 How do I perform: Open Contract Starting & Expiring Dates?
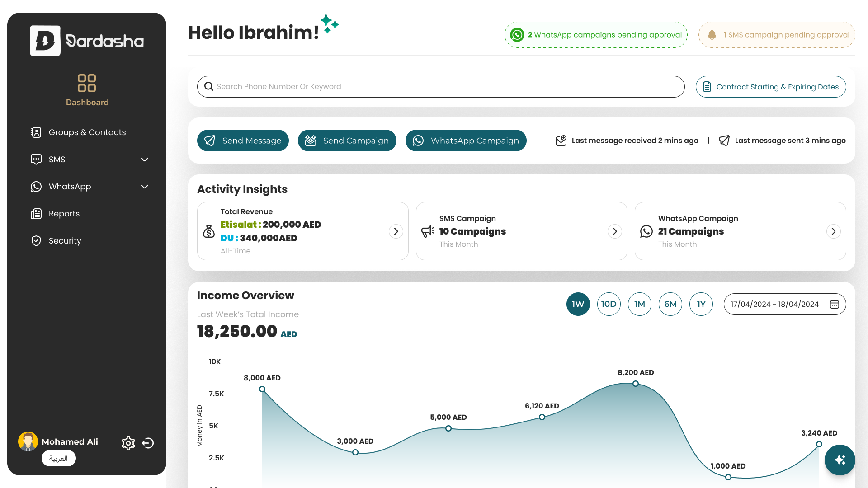[770, 87]
